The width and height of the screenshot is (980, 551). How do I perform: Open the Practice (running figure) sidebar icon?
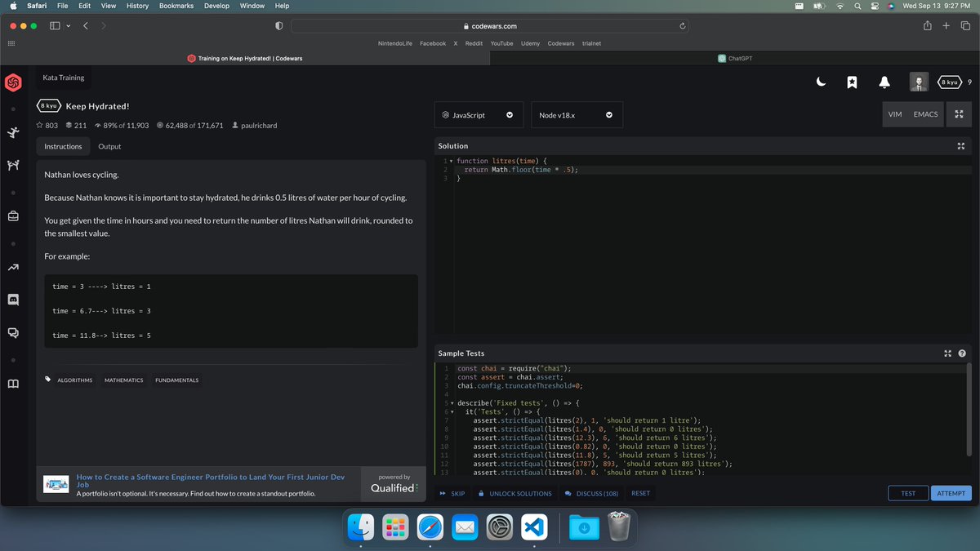coord(13,133)
